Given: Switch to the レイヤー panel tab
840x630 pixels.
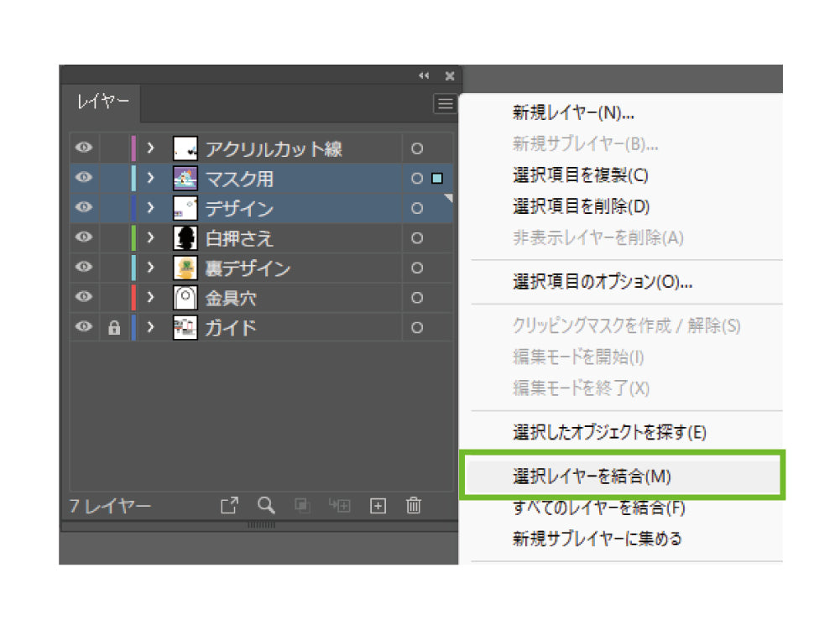Looking at the screenshot, I should click(103, 102).
